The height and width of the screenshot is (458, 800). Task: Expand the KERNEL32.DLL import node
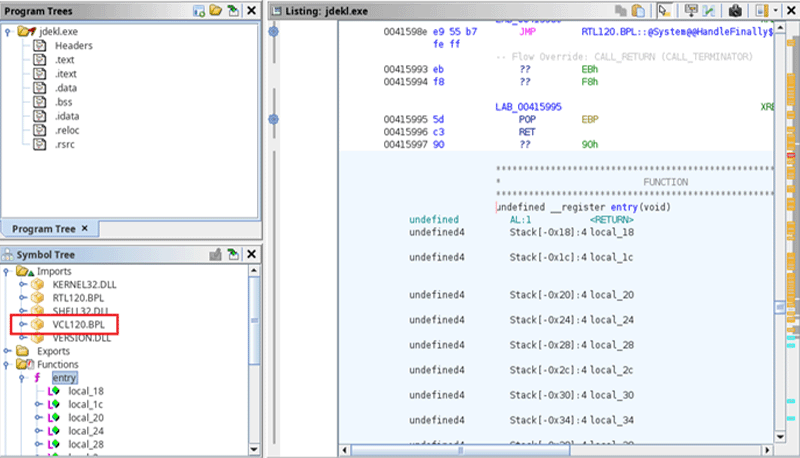(x=22, y=284)
